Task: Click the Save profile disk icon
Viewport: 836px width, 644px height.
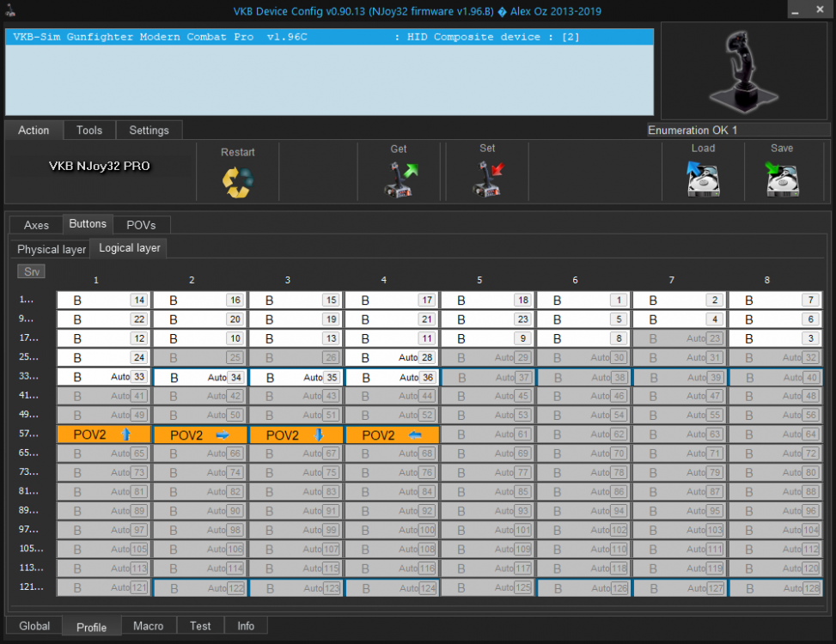Action: click(782, 180)
